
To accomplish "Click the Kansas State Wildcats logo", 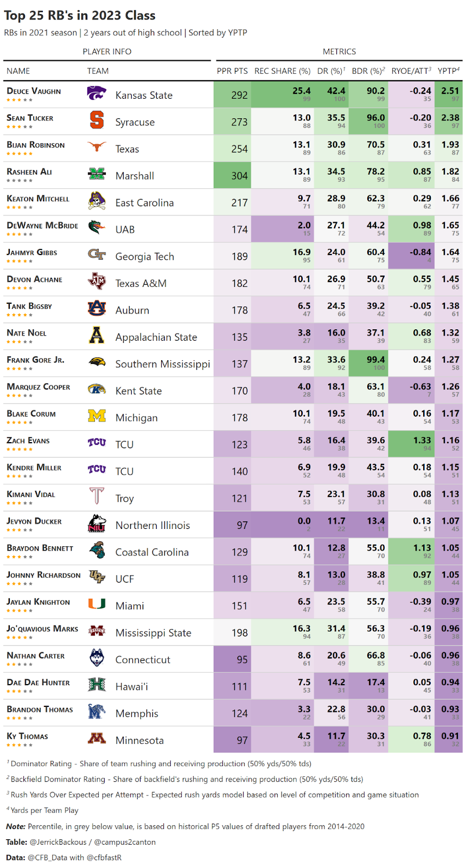I will click(97, 93).
